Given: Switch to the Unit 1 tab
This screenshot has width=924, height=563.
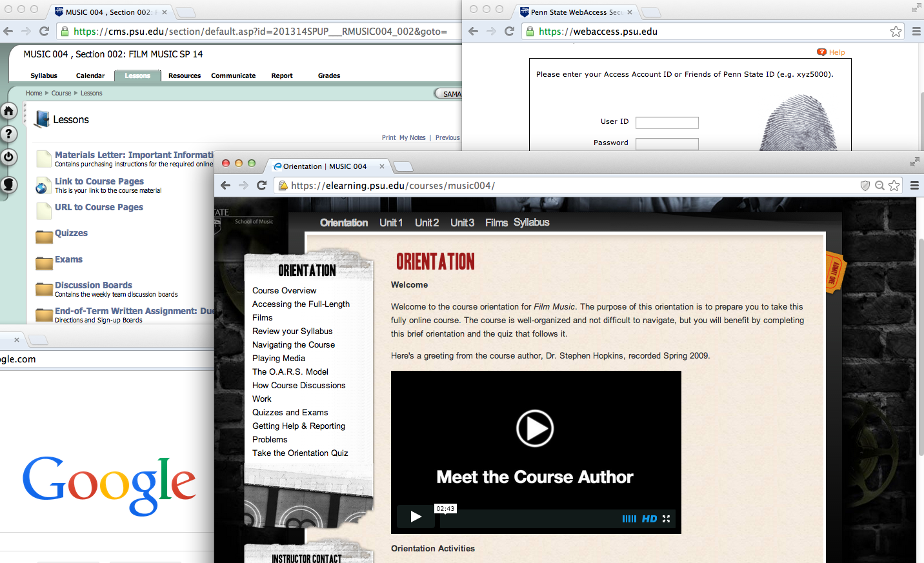Looking at the screenshot, I should point(390,222).
